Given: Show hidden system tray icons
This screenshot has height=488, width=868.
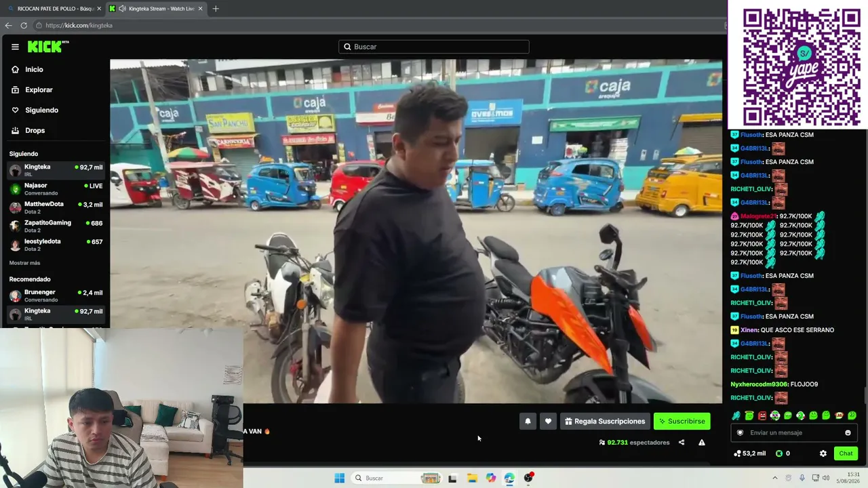Looking at the screenshot, I should (775, 478).
